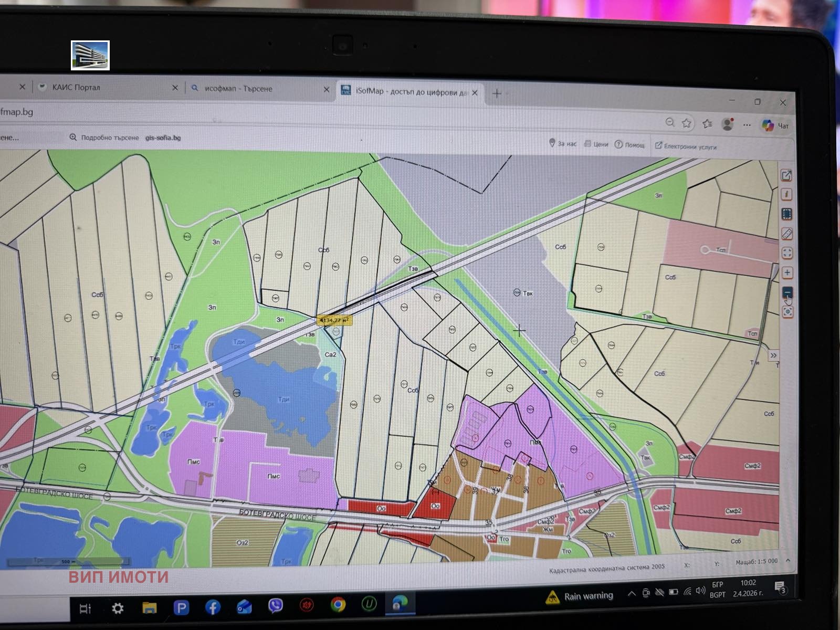Viewport: 840px width, 630px height.
Task: Click the locate target icon in map toolbar
Action: pyautogui.click(x=787, y=312)
